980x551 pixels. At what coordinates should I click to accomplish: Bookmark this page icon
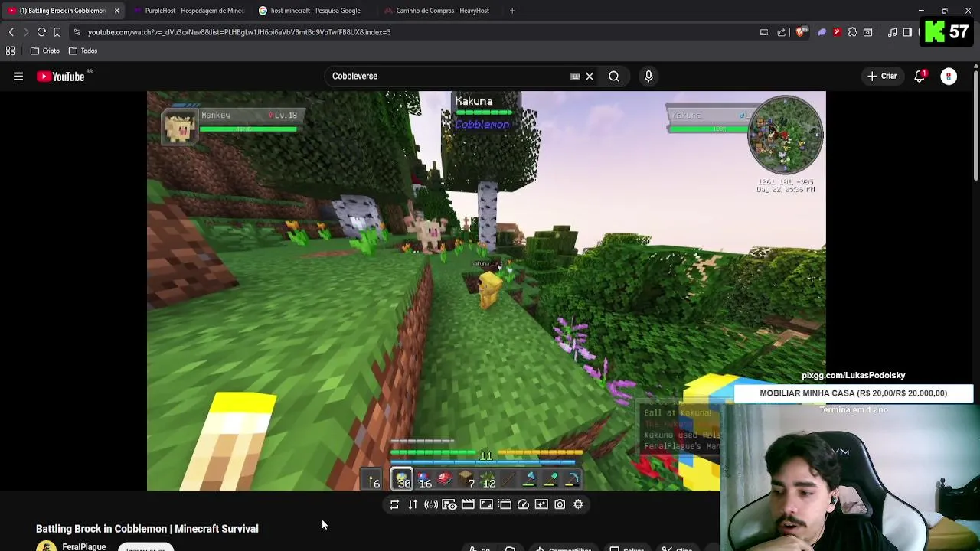coord(57,32)
